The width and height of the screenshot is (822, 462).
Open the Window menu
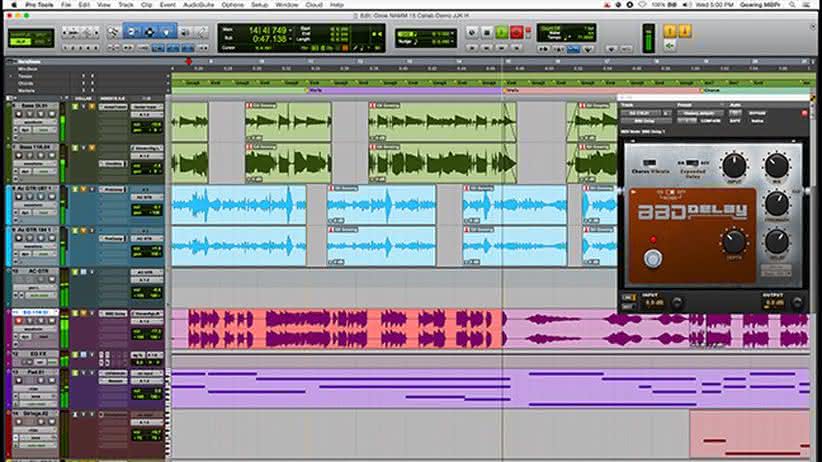[286, 5]
